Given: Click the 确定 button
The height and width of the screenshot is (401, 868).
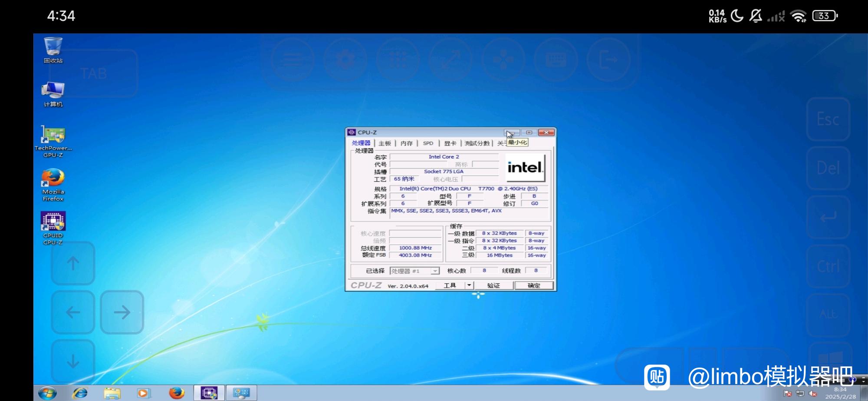Looking at the screenshot, I should 534,285.
